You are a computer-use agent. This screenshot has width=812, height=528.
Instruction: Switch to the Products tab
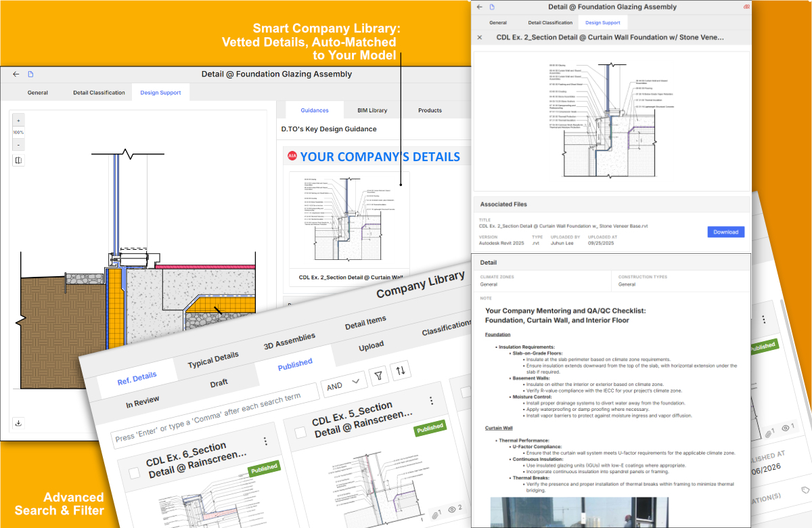coord(430,110)
